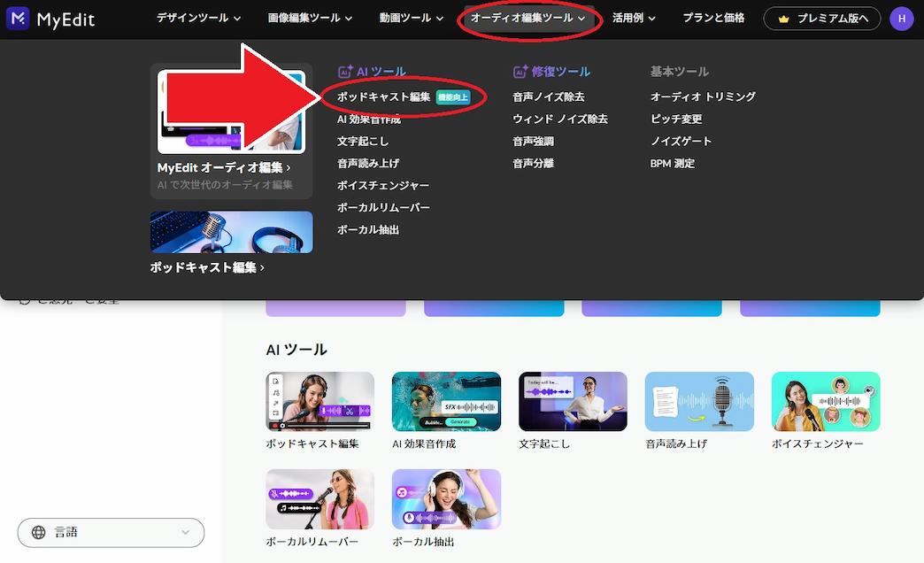The height and width of the screenshot is (563, 924).
Task: Open the プランと価格 link
Action: (713, 19)
